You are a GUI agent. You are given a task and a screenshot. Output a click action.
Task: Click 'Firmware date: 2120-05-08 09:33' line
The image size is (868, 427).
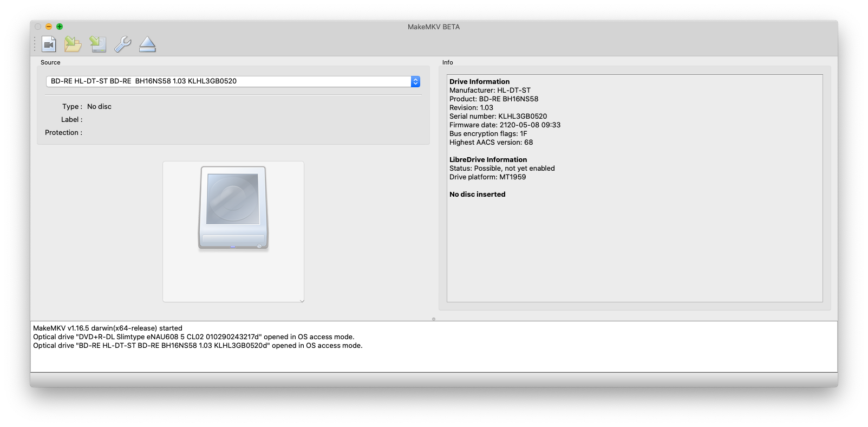(505, 125)
